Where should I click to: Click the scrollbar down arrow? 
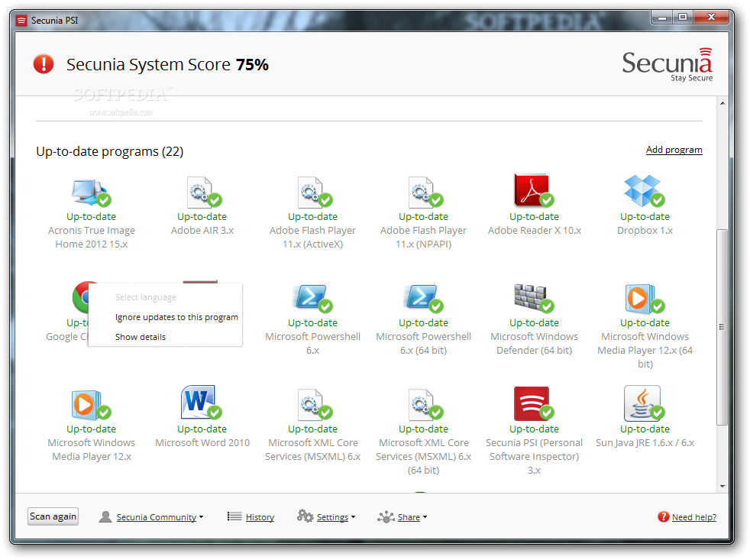(723, 487)
